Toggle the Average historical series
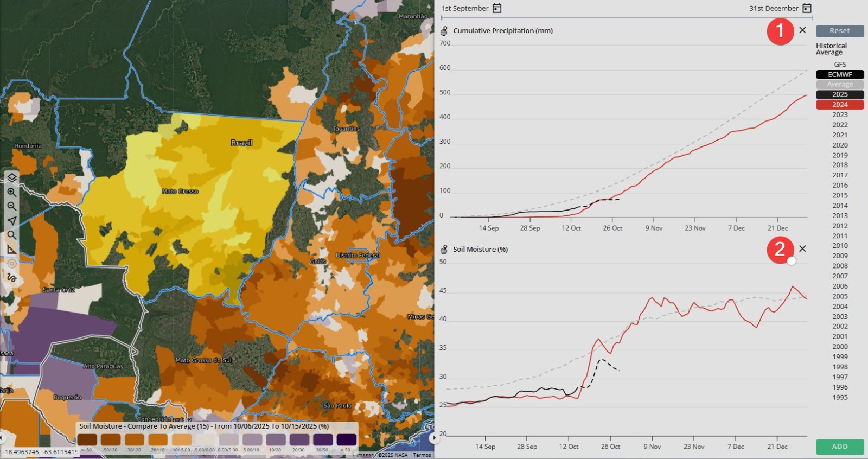Screen dimensions: 868x459 point(839,85)
